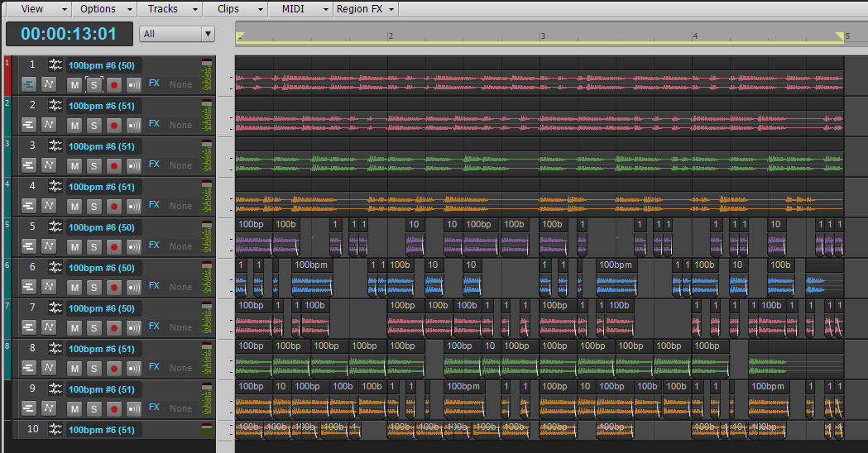Open edit filter None dropdown on track 1

tap(181, 84)
